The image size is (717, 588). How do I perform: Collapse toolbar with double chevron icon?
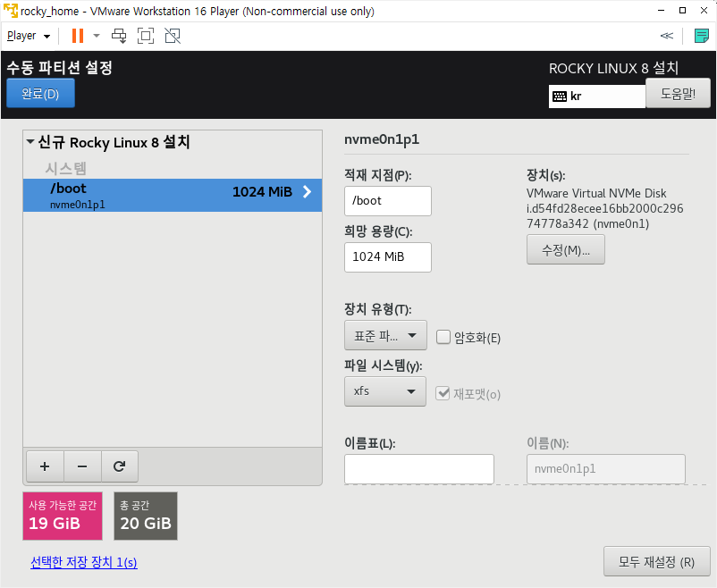(x=667, y=36)
